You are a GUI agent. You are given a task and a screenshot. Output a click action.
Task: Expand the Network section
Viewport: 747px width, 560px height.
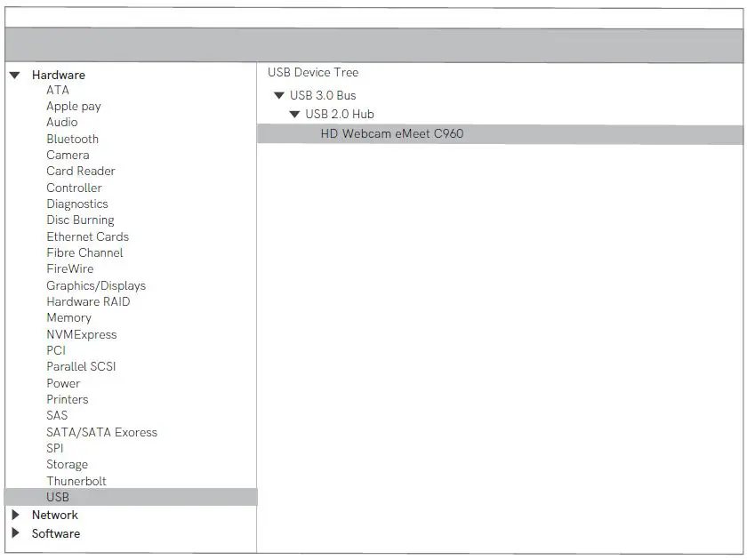14,515
